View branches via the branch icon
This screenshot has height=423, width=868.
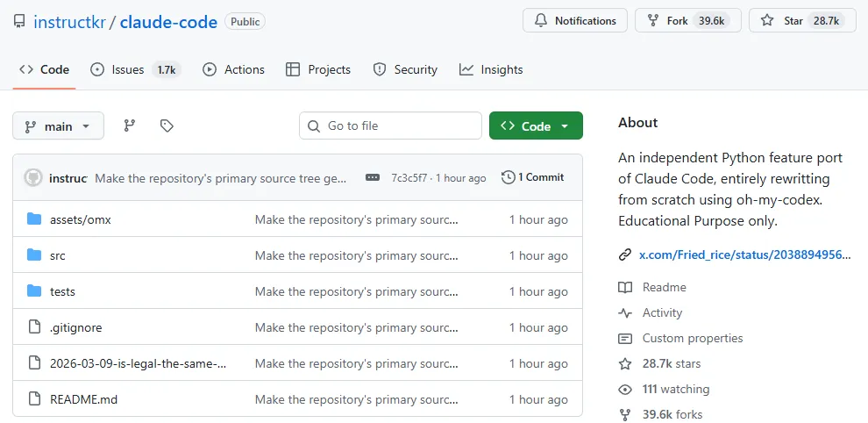tap(130, 125)
